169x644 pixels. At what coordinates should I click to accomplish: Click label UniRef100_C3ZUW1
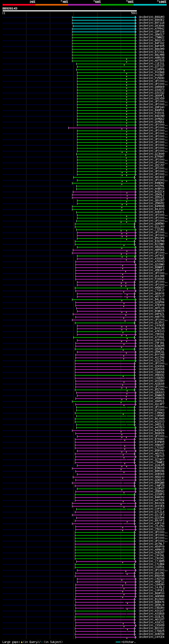pos(152,230)
